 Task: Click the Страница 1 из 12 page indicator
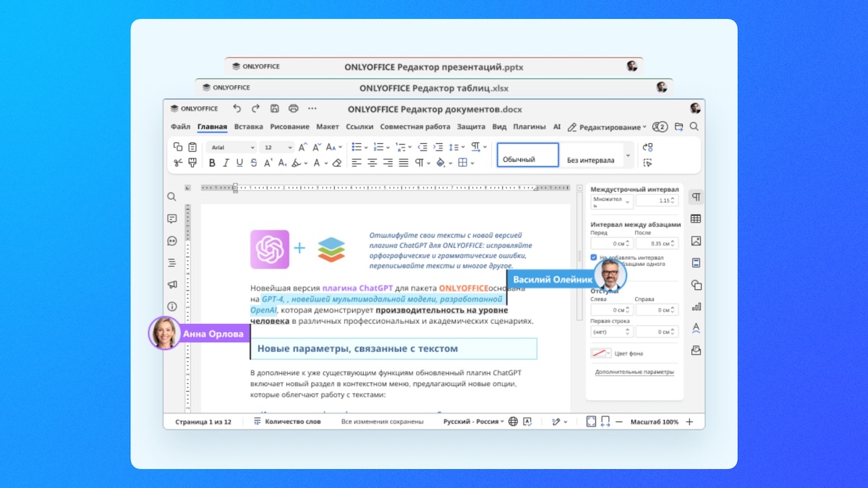tap(203, 421)
